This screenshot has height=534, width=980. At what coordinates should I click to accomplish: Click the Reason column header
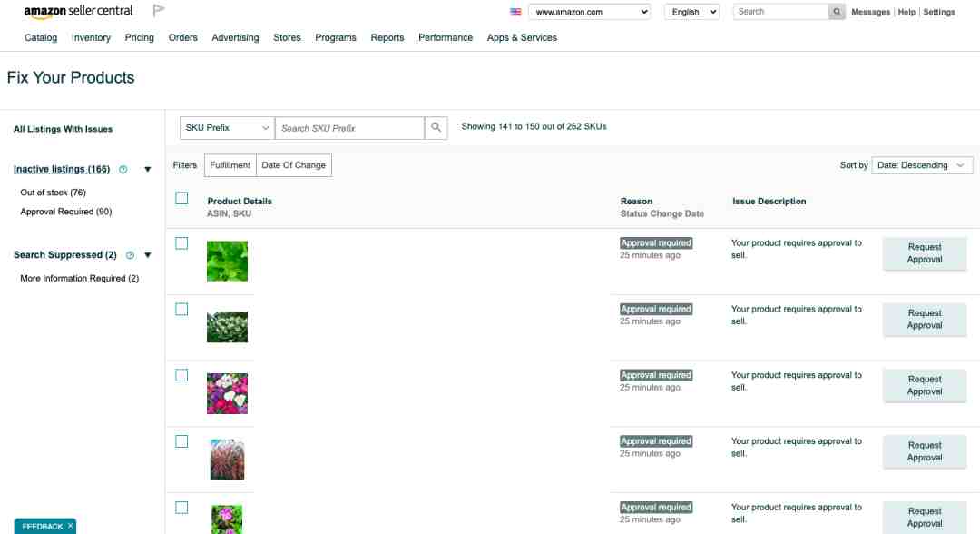tap(636, 202)
